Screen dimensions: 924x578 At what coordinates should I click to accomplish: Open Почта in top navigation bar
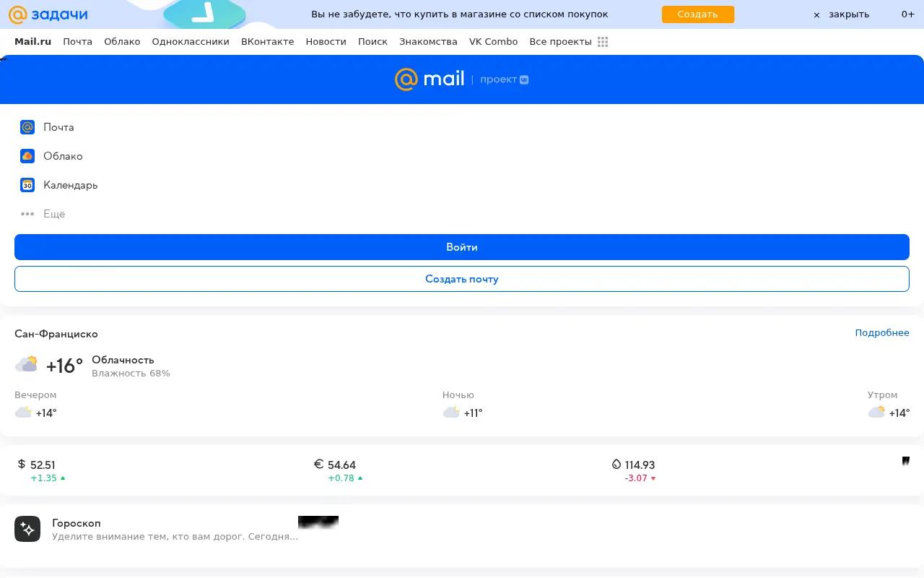[x=77, y=42]
